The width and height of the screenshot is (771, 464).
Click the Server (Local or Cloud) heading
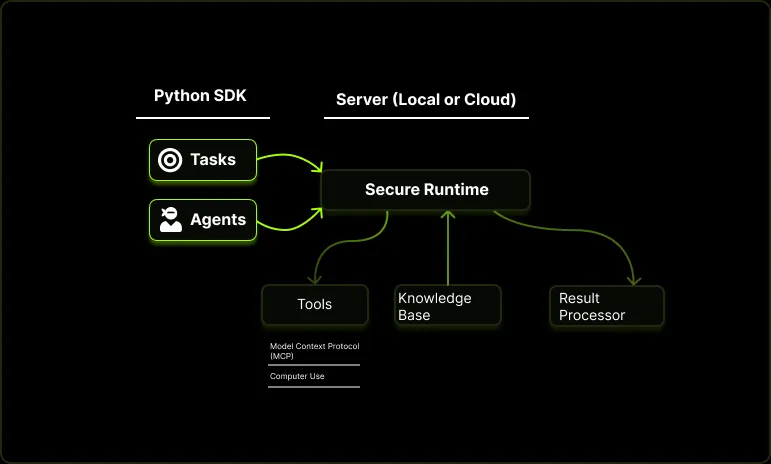[x=426, y=100]
